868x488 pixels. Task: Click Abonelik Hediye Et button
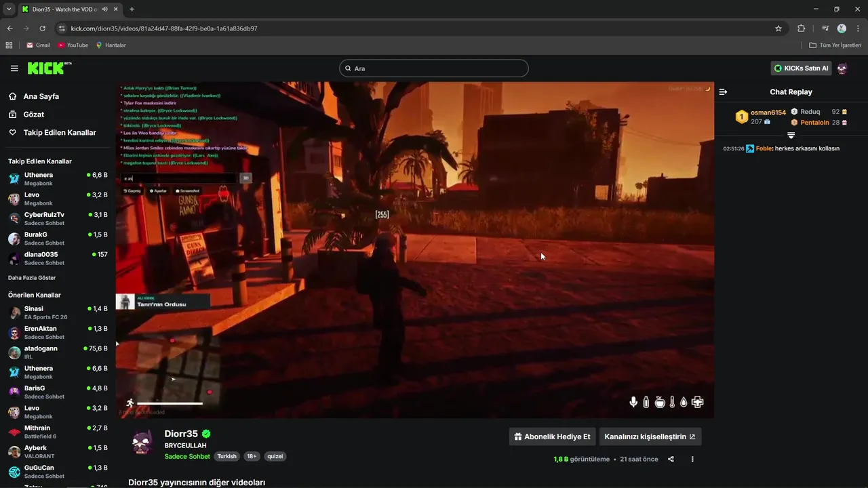coord(552,436)
